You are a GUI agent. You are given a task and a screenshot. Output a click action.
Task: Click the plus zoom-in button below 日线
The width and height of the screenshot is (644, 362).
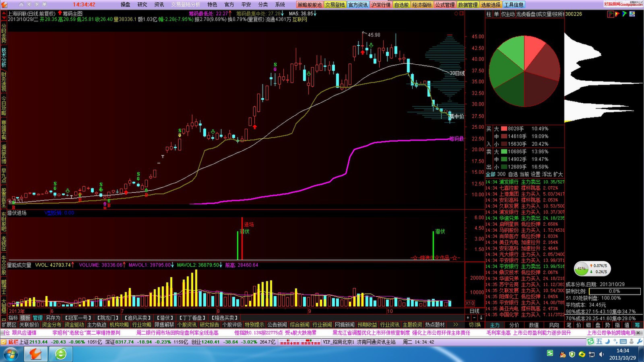point(468,318)
